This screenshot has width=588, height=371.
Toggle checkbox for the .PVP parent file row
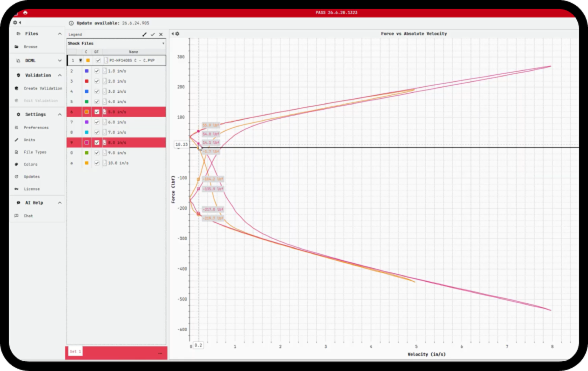coord(98,60)
